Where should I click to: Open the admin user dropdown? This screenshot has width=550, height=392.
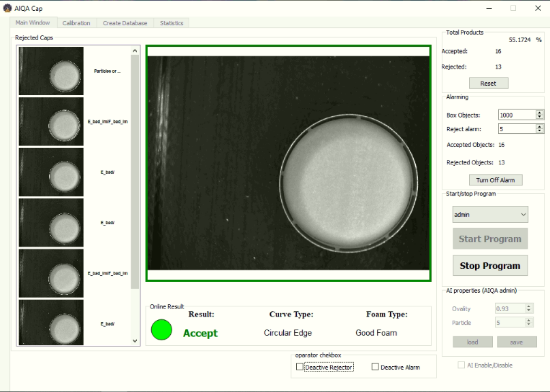point(490,215)
